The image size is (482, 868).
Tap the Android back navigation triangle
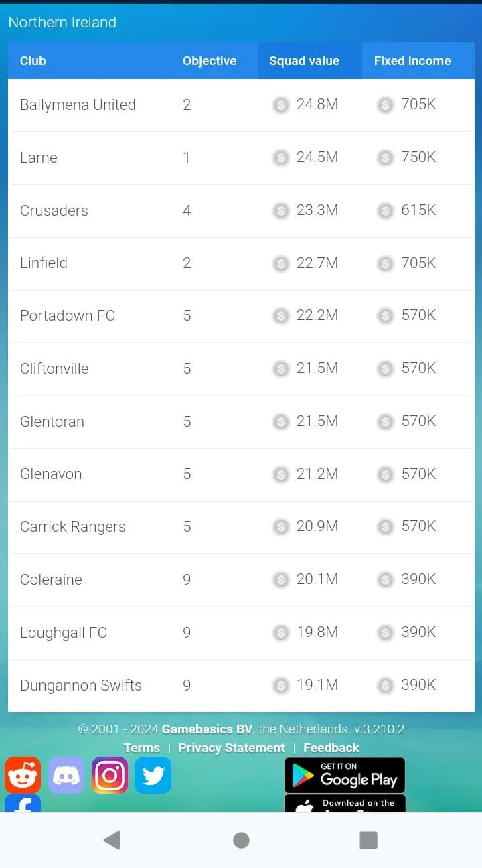pos(112,840)
